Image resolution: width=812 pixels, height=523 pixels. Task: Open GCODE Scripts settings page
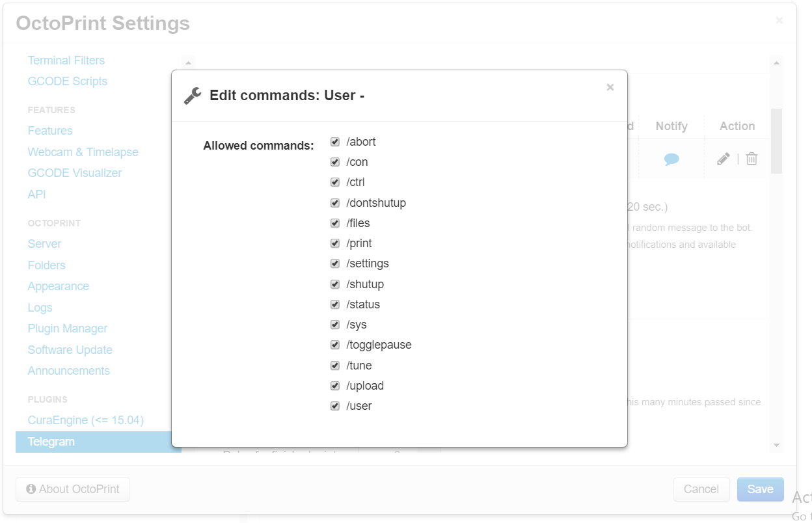click(x=68, y=81)
